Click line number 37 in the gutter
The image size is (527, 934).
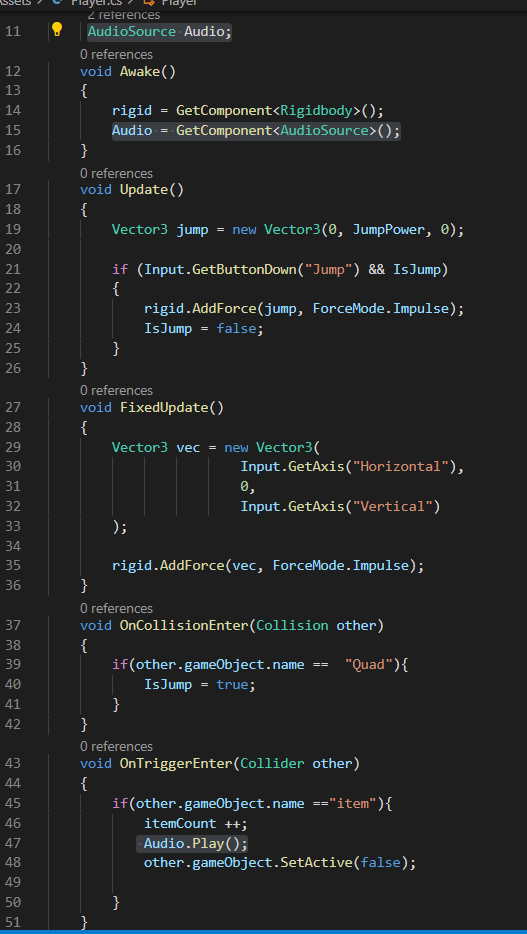pos(13,625)
